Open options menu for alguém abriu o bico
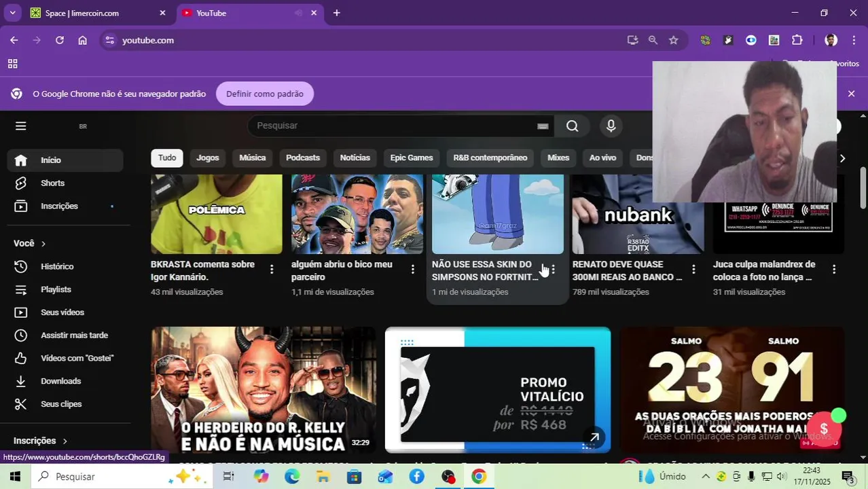 point(412,270)
